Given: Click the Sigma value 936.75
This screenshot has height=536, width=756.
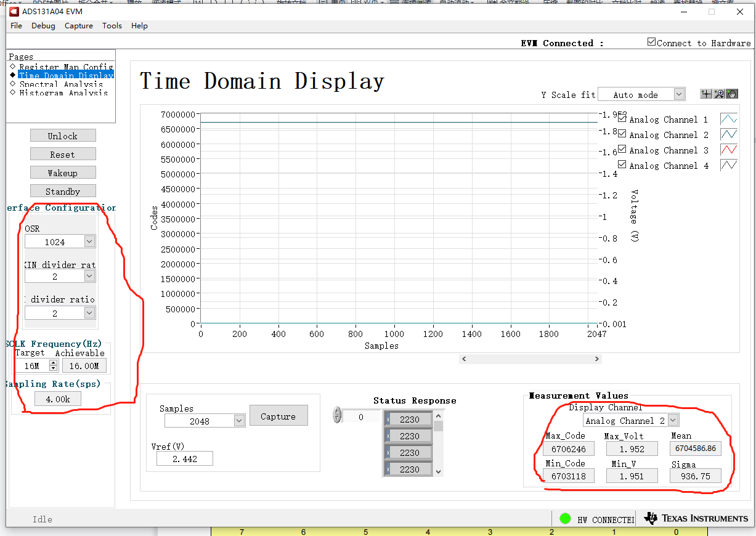Looking at the screenshot, I should point(696,475).
